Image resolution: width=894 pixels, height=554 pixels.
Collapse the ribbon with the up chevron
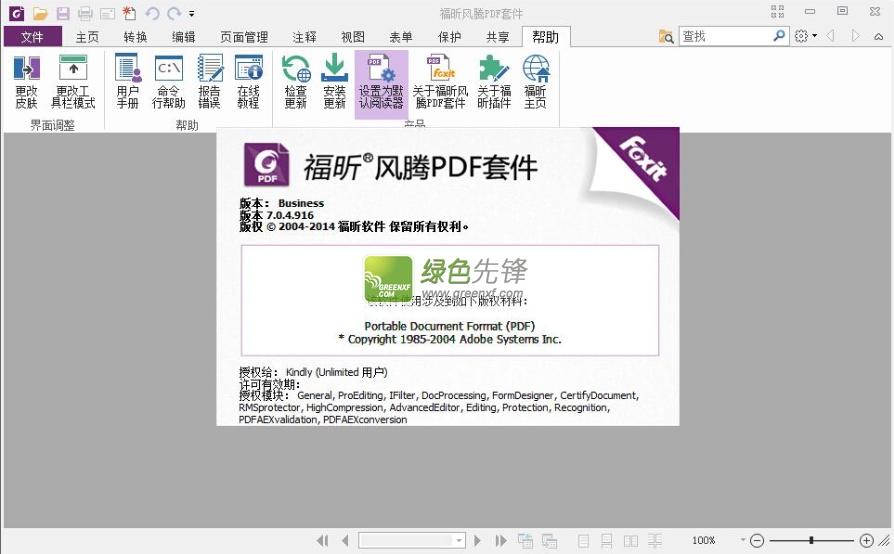point(879,36)
